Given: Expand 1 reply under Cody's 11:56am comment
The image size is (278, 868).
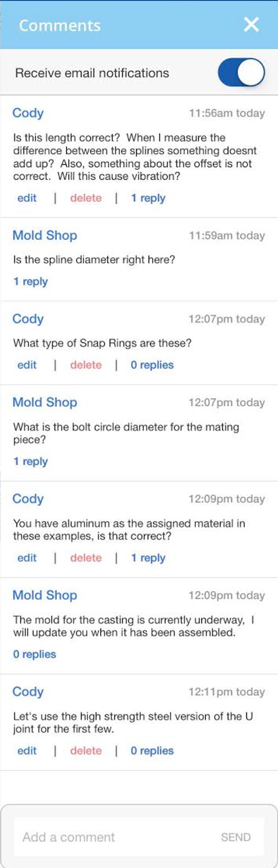Looking at the screenshot, I should pyautogui.click(x=148, y=198).
